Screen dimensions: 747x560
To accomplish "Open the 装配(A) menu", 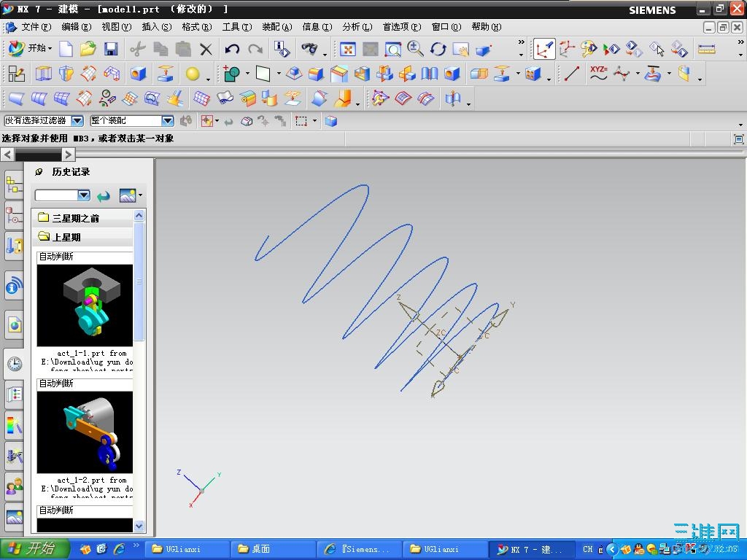I will [276, 27].
